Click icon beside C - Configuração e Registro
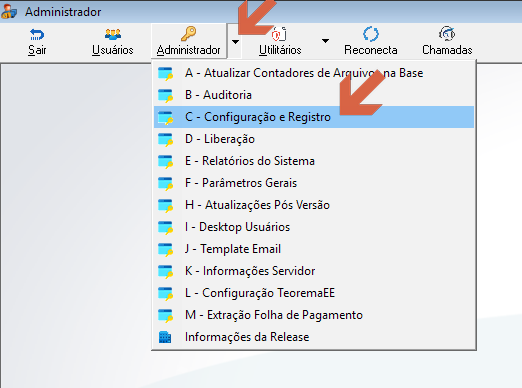Viewport: 522px width, 388px height. click(x=166, y=117)
